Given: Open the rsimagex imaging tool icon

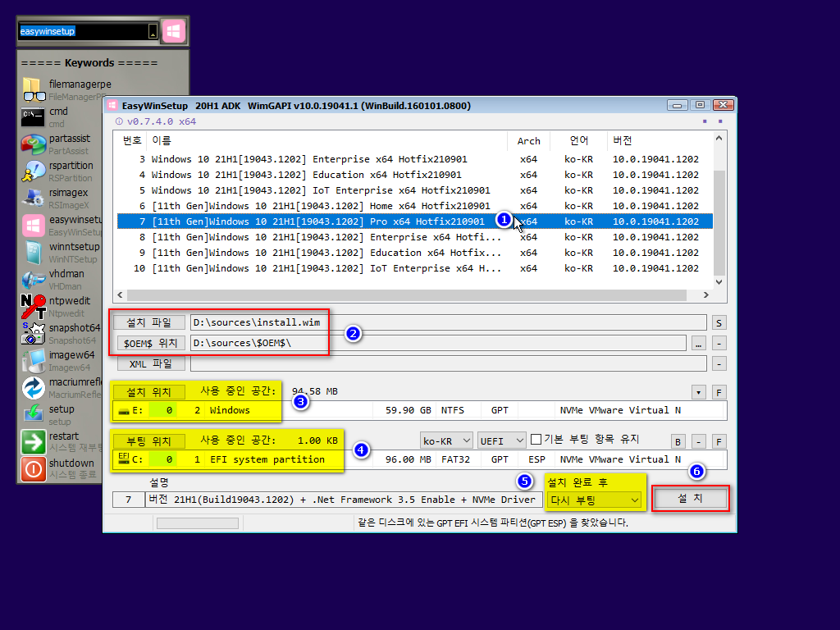Looking at the screenshot, I should (x=33, y=199).
